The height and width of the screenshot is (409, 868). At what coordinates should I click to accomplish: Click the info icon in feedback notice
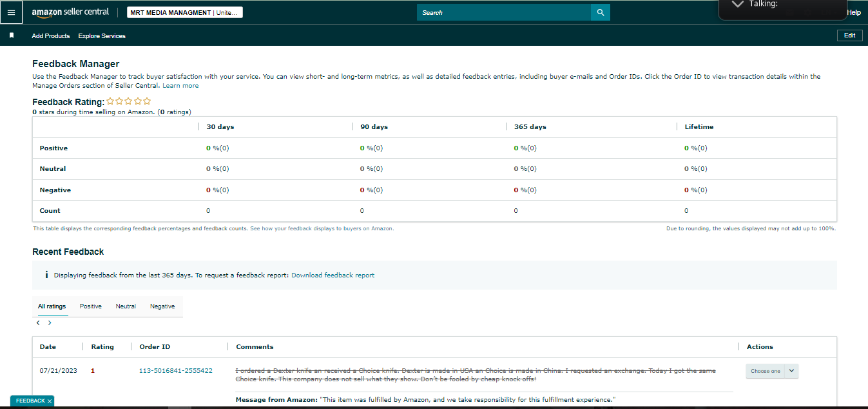click(x=46, y=275)
